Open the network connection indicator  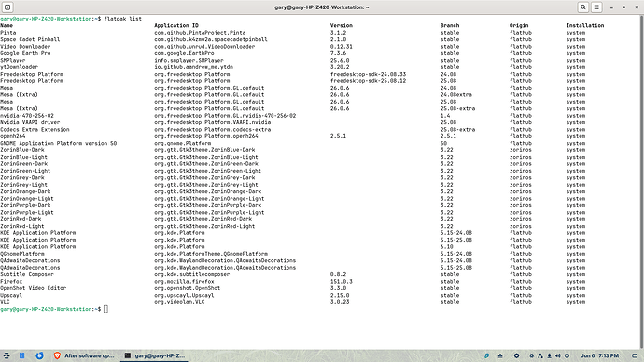coord(540,355)
